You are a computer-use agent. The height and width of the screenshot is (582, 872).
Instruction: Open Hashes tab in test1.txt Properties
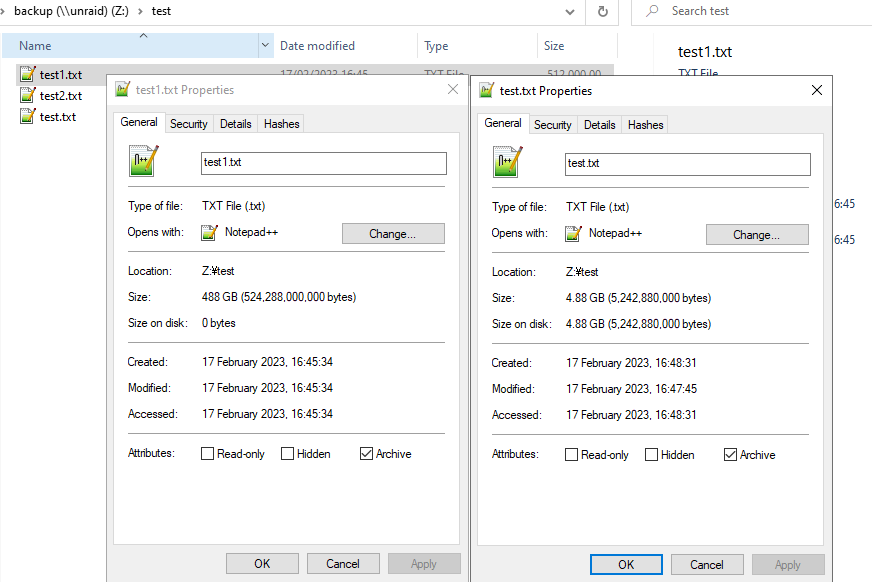pos(281,124)
